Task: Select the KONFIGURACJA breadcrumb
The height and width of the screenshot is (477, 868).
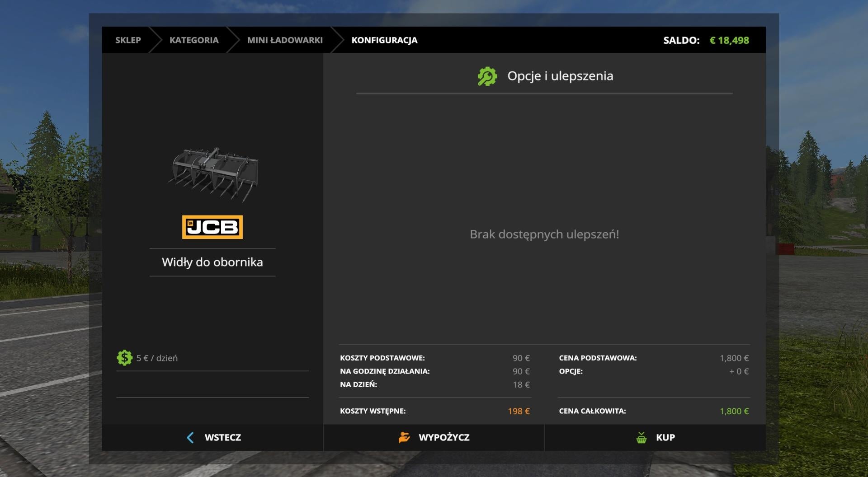Action: (384, 40)
